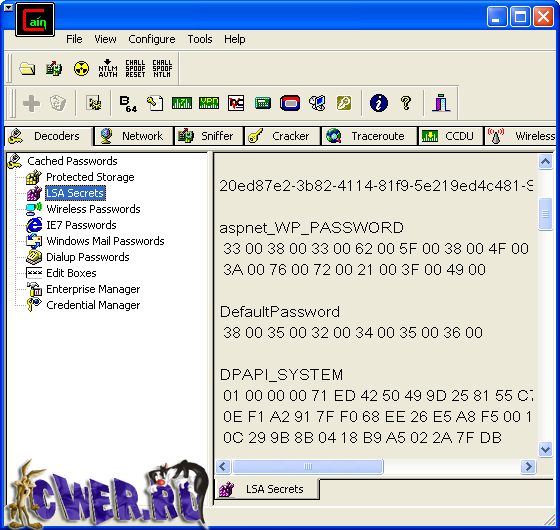Switch to the Network tab

(134, 136)
